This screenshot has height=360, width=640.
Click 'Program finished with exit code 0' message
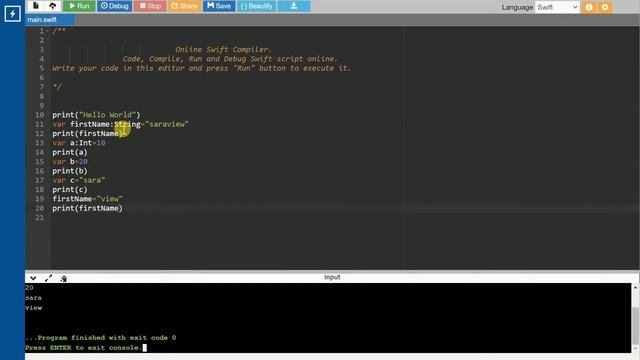pos(101,338)
